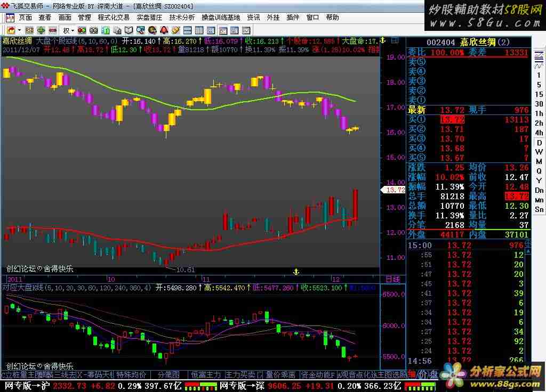Switch to the 量价乖离 indicator tab

(x=280, y=375)
